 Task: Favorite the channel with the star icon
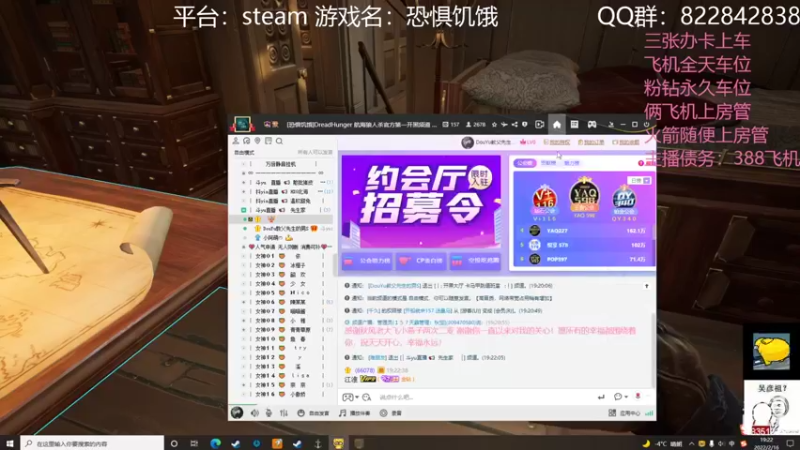coord(494,124)
